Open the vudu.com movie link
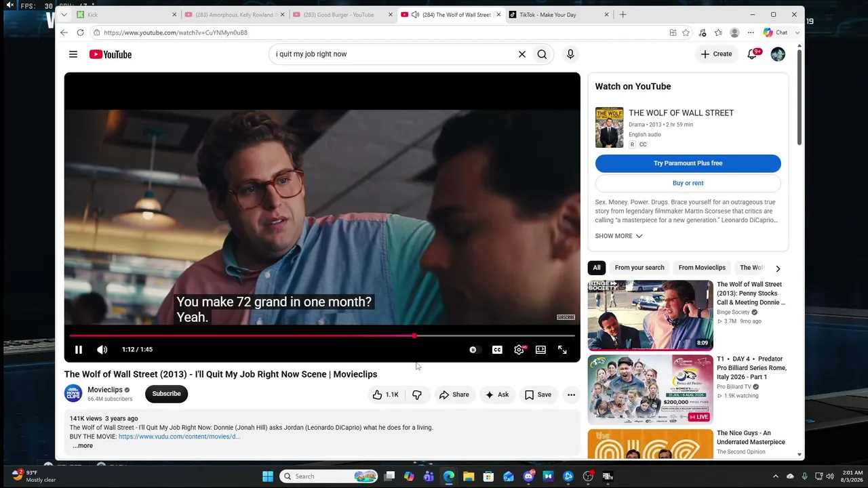868x488 pixels. click(x=180, y=437)
